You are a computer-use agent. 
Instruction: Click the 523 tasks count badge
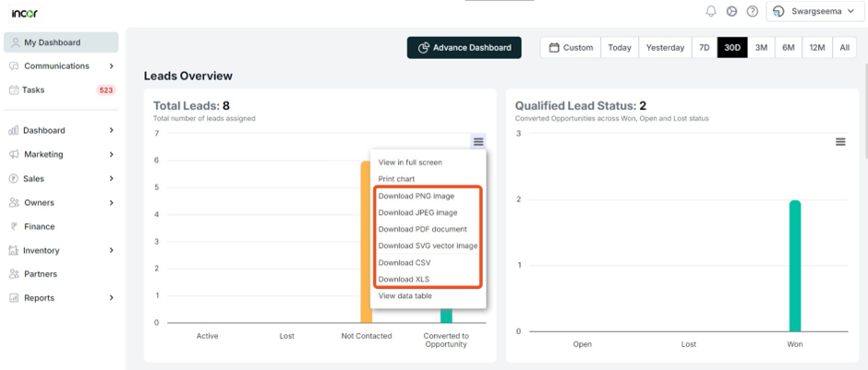click(106, 90)
